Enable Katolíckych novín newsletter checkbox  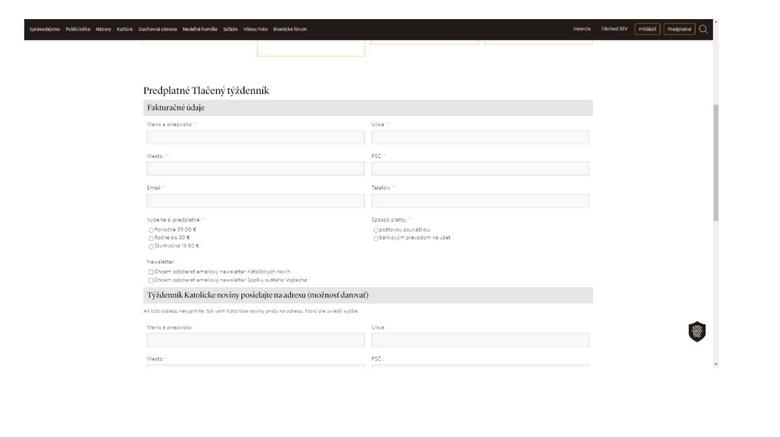(x=151, y=271)
